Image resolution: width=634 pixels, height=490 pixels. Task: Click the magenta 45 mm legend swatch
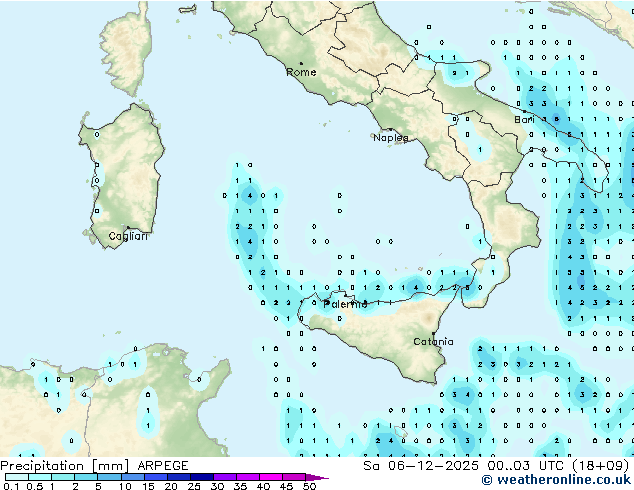(x=294, y=477)
